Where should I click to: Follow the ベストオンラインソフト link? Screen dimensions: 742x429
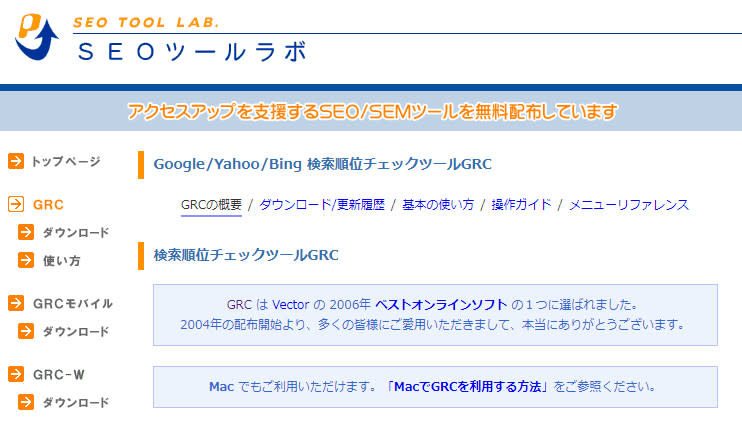441,305
